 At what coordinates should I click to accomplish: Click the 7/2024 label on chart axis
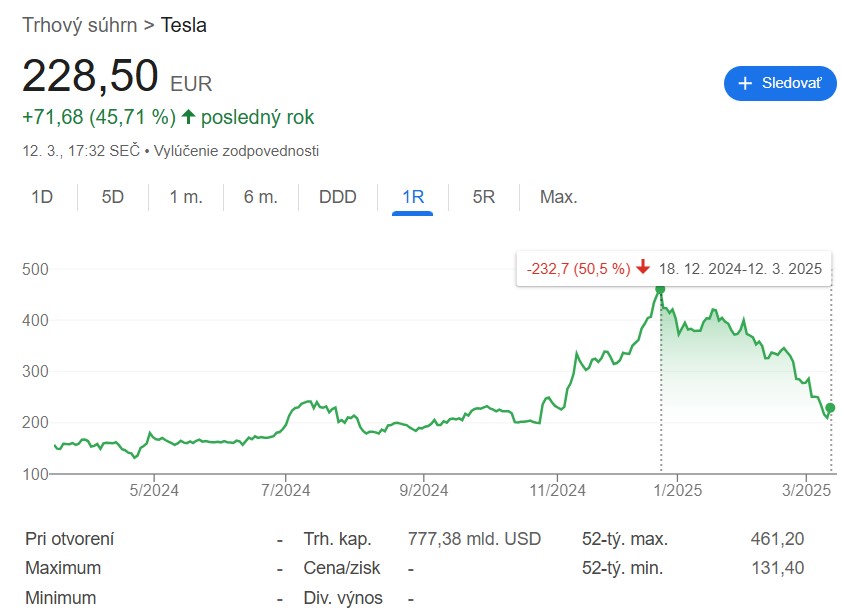(x=286, y=490)
